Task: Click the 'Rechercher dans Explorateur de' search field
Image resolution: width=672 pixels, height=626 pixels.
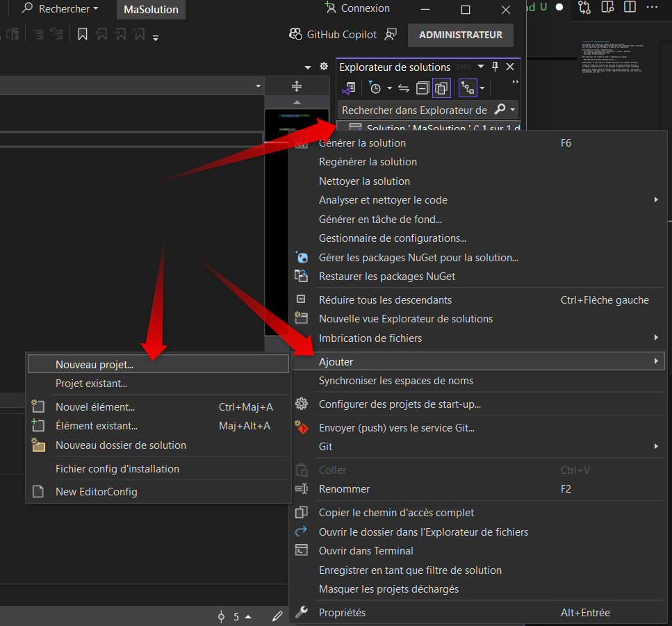Action: (x=415, y=110)
